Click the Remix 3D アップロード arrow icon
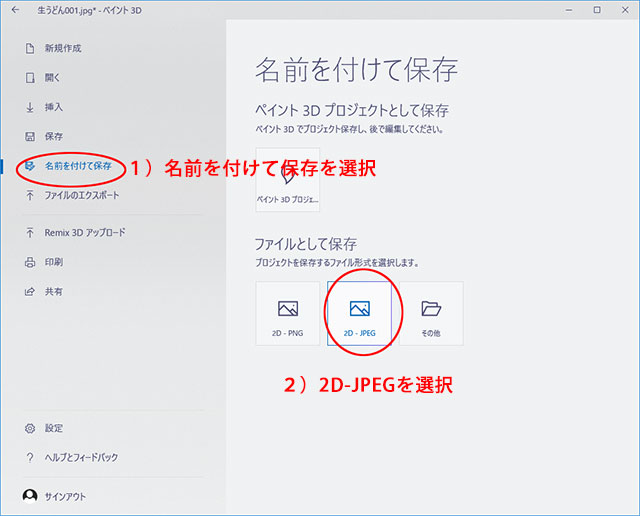Viewport: 640px width, 516px height. (x=30, y=233)
